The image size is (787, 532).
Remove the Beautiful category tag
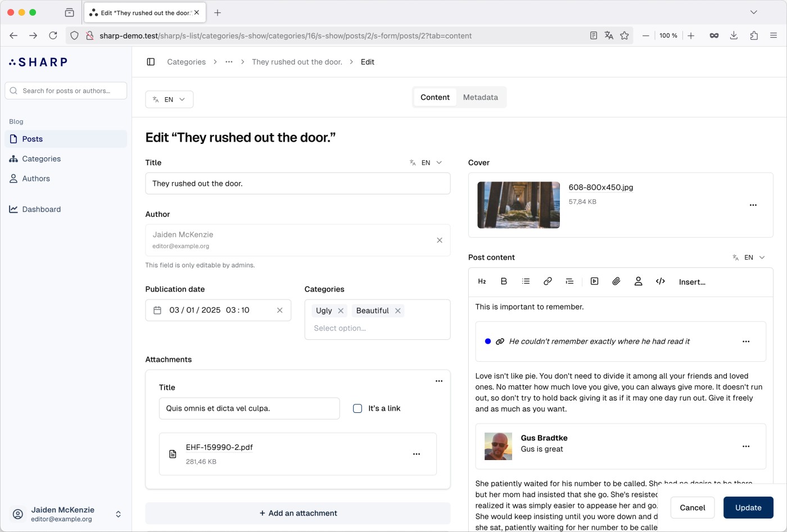398,311
